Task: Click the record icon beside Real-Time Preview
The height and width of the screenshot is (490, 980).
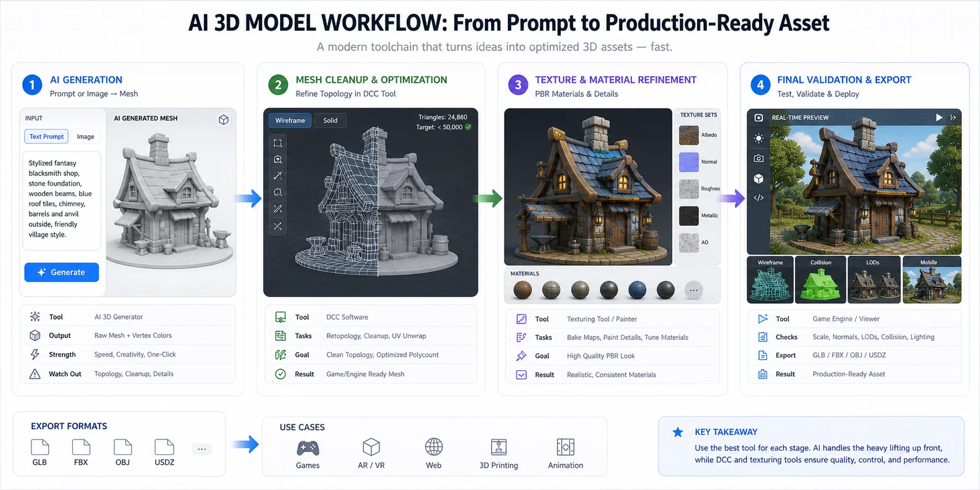Action: coord(759,118)
